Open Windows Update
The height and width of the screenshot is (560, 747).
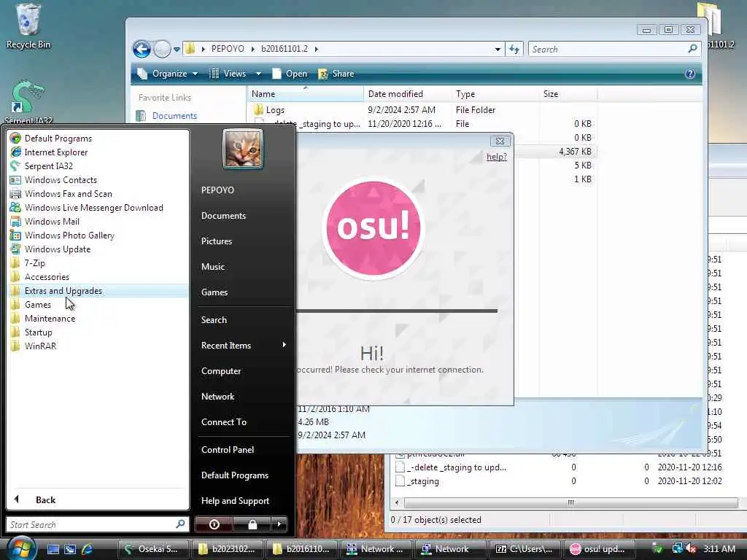click(x=57, y=249)
